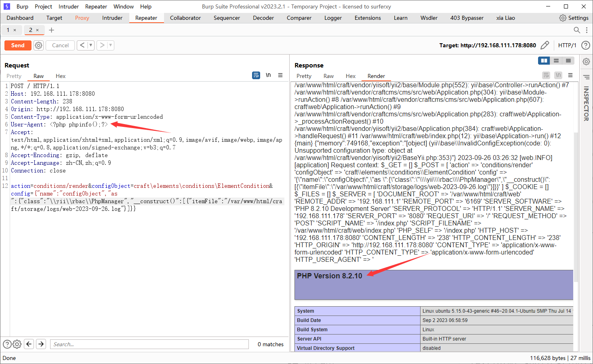The width and height of the screenshot is (593, 364).
Task: Go to previous request in history
Action: point(82,45)
